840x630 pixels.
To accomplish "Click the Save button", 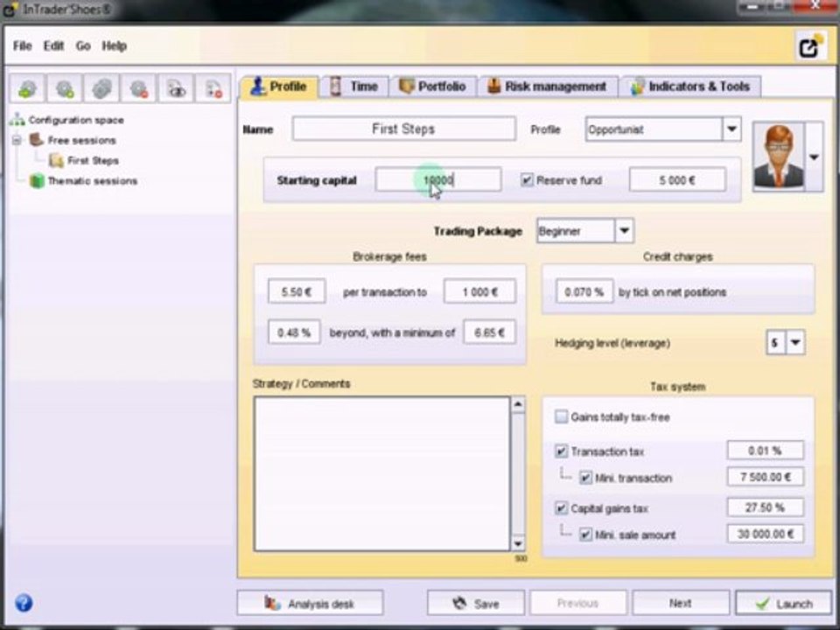I will [476, 604].
